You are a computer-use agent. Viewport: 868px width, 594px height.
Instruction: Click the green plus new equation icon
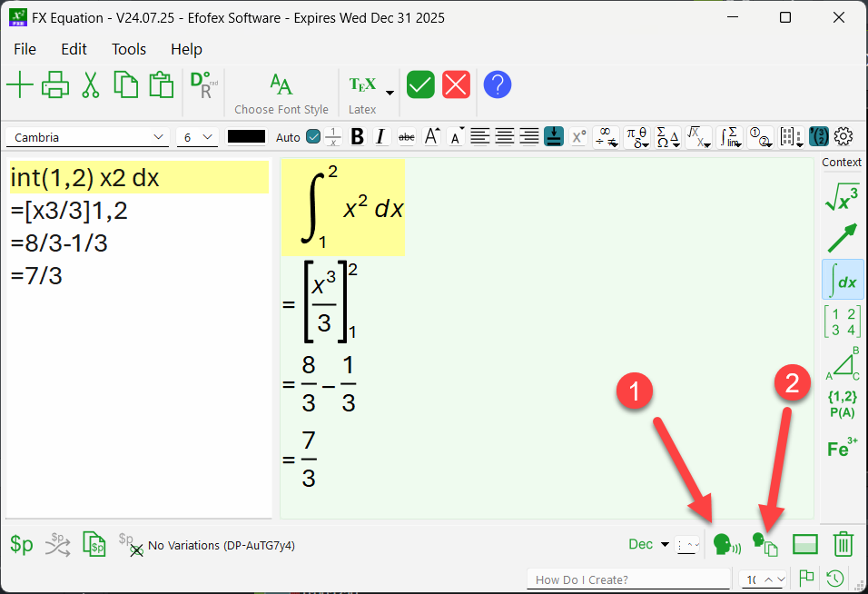pyautogui.click(x=20, y=85)
